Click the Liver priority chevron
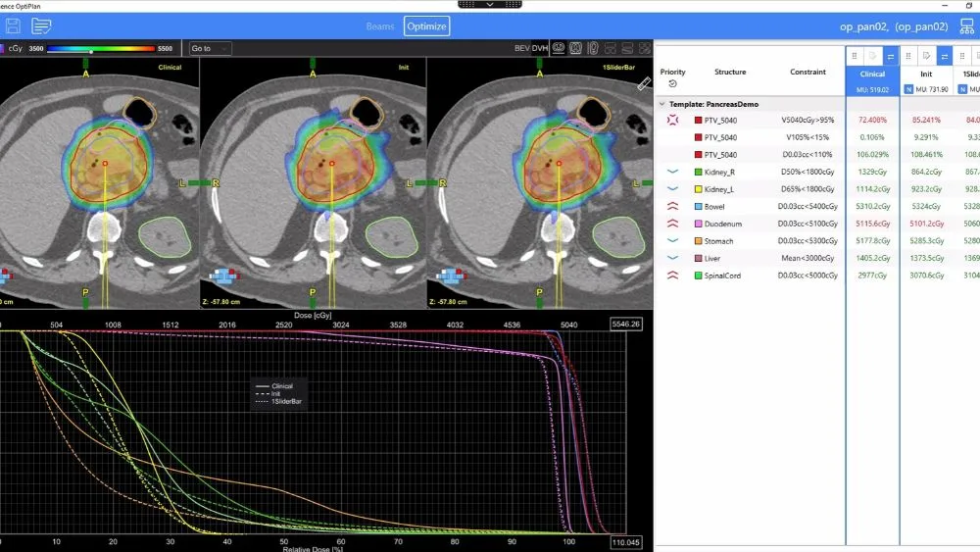The image size is (980, 552). point(672,258)
